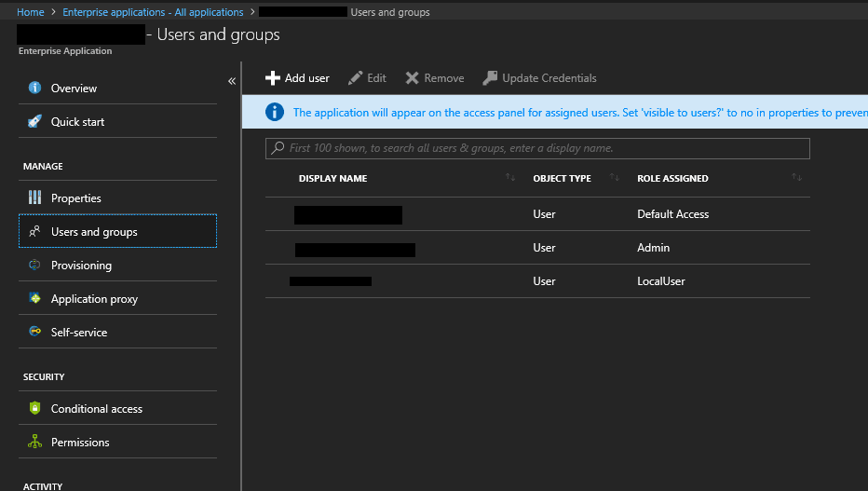Sort by Display Name column arrows
This screenshot has width=868, height=491.
click(509, 178)
